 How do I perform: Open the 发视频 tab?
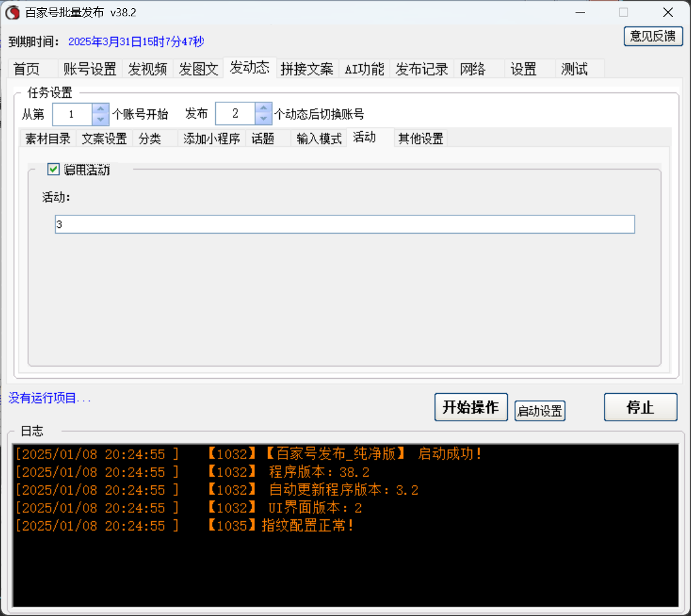point(147,69)
